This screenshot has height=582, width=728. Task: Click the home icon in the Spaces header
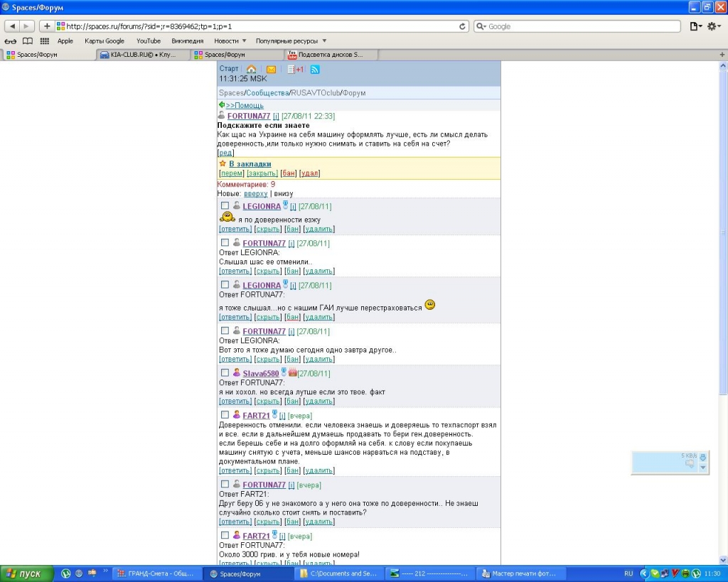coord(251,69)
